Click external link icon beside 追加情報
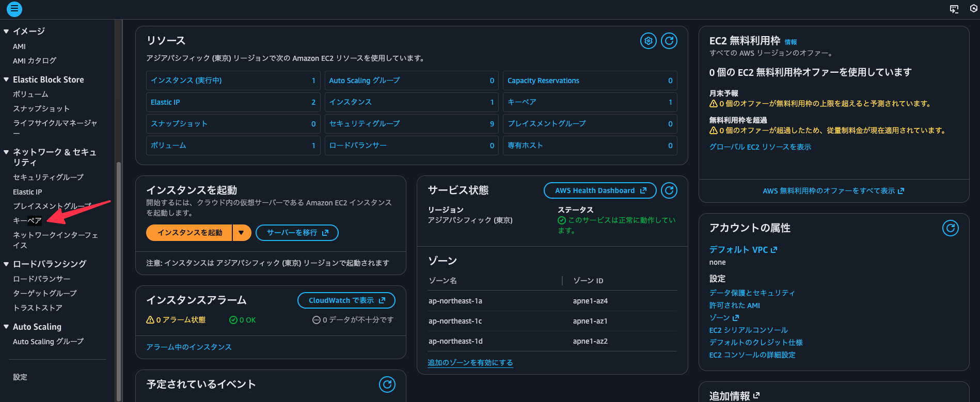Viewport: 980px width, 402px height. (x=756, y=396)
